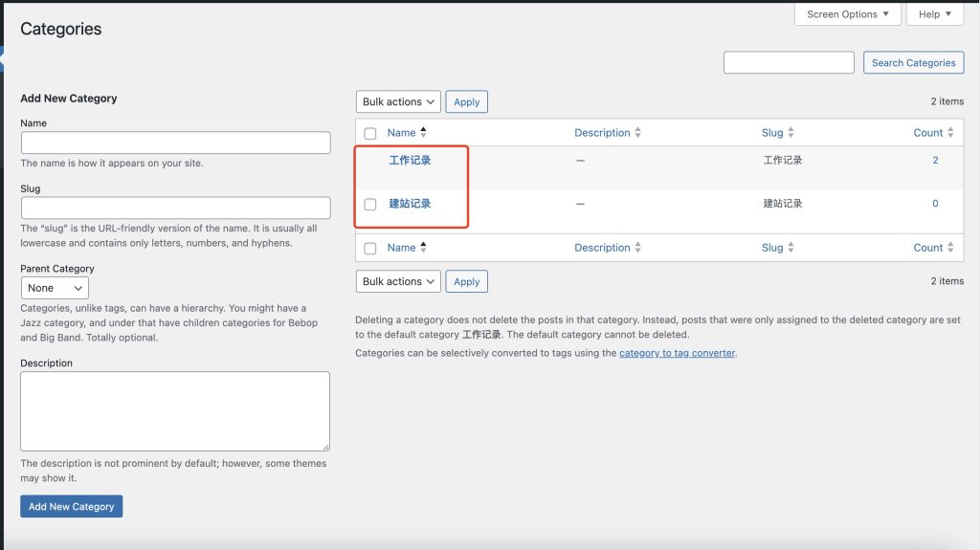Open the bottom Bulk actions dropdown

pos(398,282)
